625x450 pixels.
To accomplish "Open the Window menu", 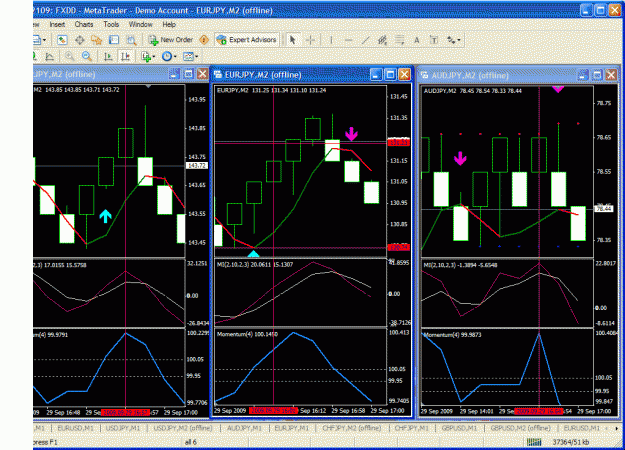I will pos(140,24).
